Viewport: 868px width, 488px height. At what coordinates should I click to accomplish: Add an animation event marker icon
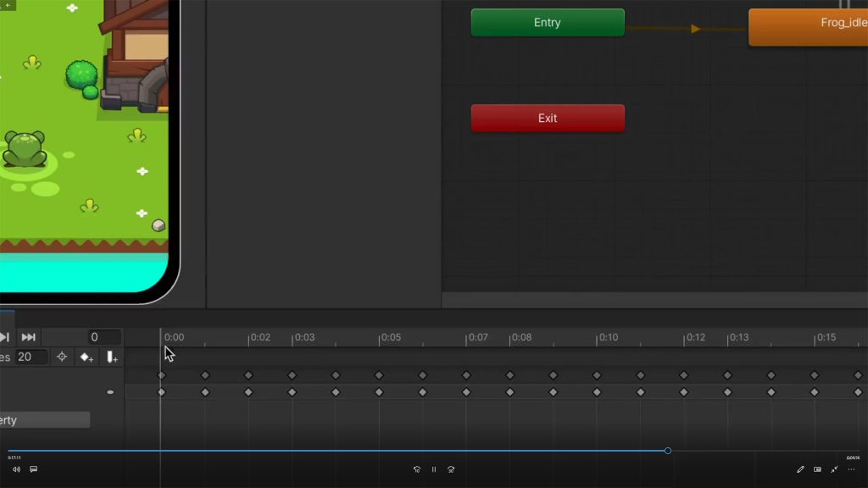click(x=112, y=358)
